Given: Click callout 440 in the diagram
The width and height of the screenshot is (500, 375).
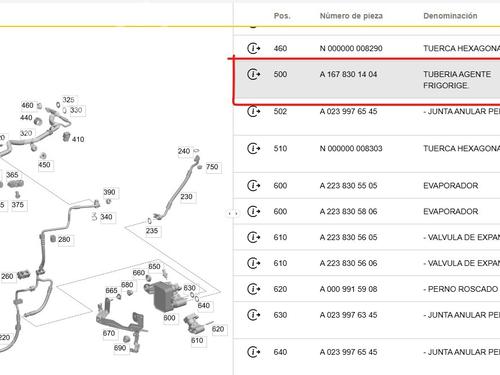Looking at the screenshot, I should click(x=26, y=118).
